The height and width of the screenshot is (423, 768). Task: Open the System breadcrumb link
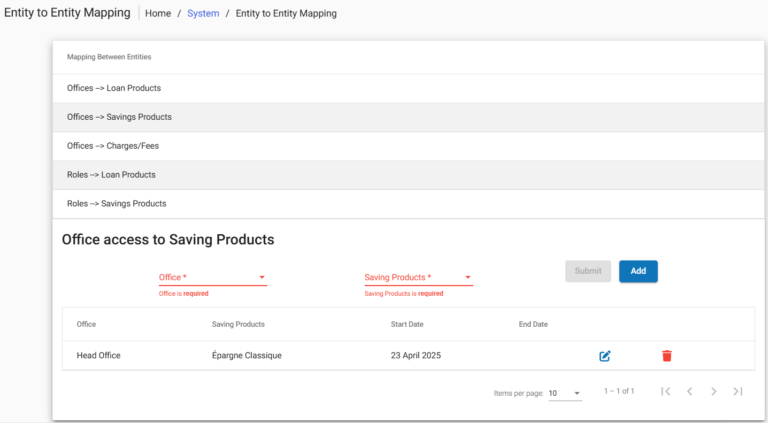(x=203, y=14)
